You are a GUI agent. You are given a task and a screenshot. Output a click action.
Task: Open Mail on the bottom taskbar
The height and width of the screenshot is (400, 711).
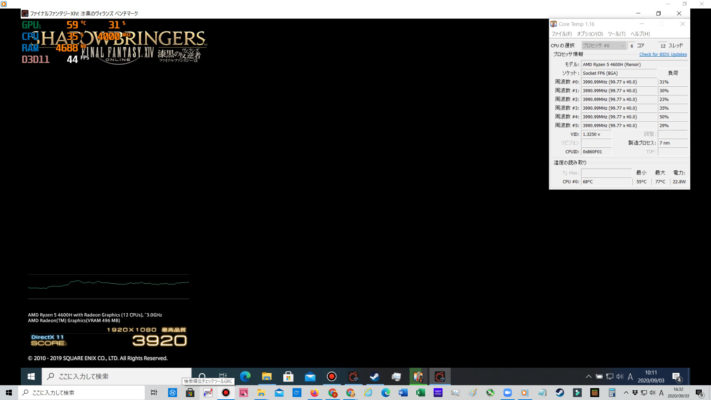tap(279, 393)
